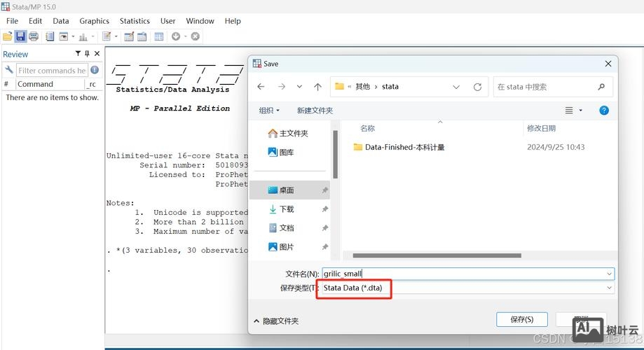This screenshot has width=644, height=350.
Task: Expand the Do-file Editor dropdown arrow
Action: click(116, 36)
